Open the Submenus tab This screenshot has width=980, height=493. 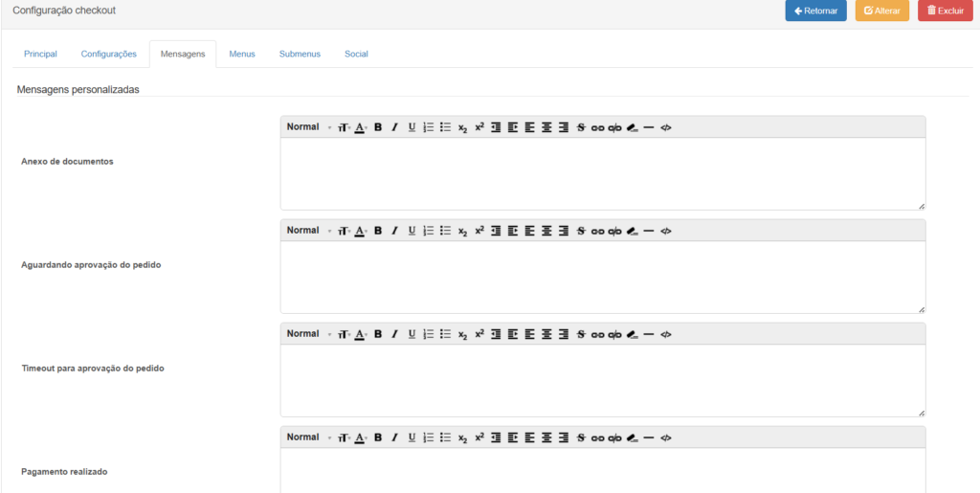coord(300,55)
